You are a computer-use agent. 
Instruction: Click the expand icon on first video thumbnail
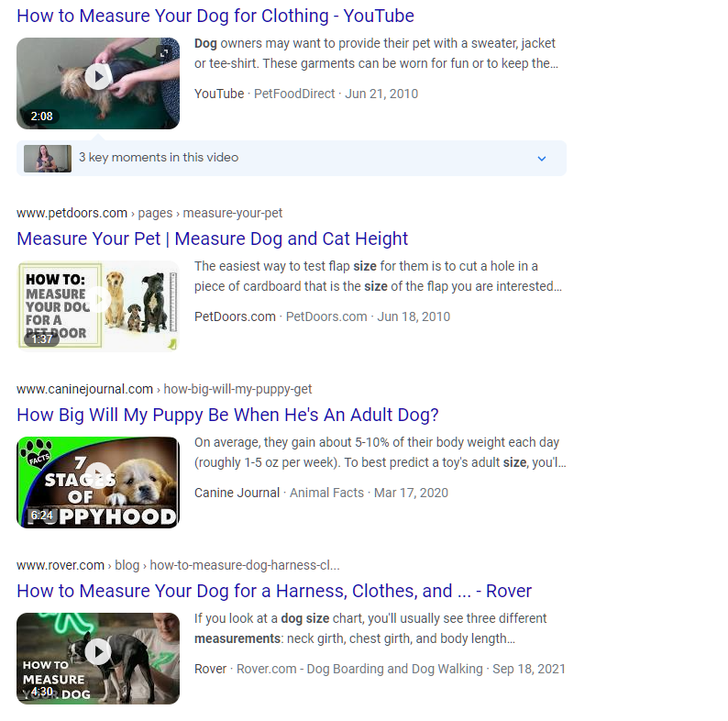point(164,53)
